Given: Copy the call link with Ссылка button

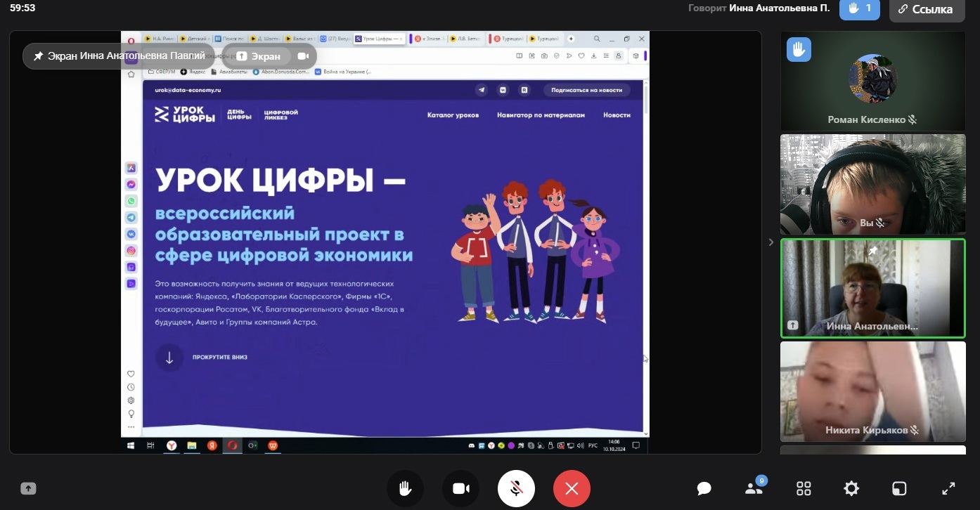Looking at the screenshot, I should tap(927, 10).
